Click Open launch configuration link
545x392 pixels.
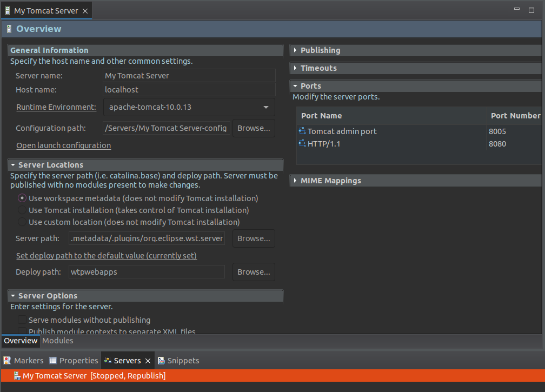(x=63, y=145)
